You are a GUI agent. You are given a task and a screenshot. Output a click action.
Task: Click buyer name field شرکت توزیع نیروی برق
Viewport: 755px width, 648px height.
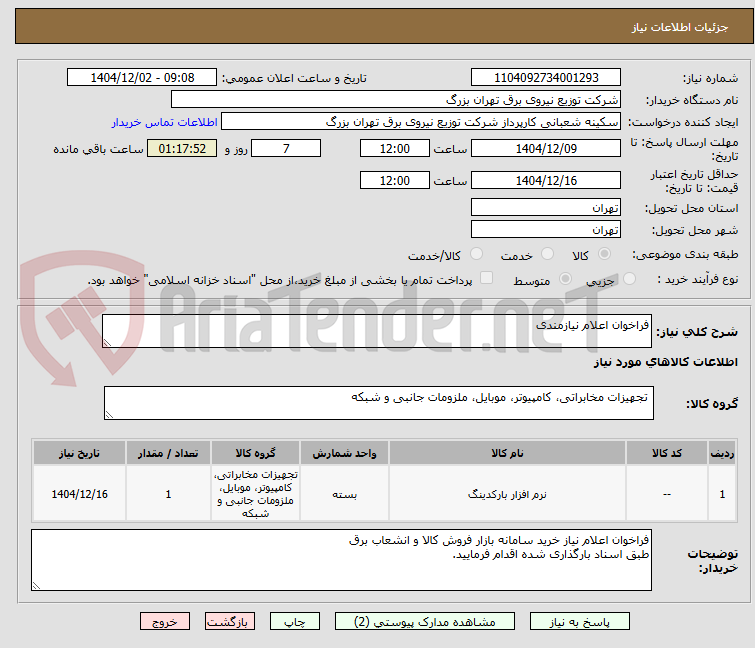pyautogui.click(x=396, y=100)
